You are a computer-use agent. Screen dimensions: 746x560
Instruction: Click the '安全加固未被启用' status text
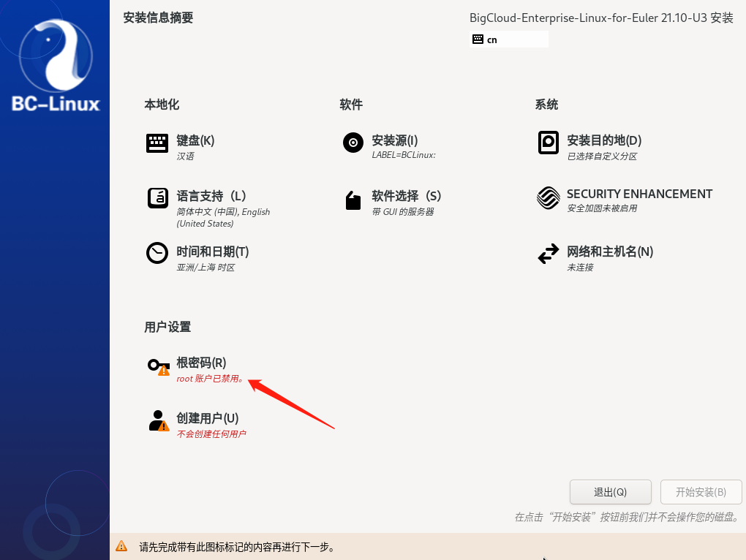point(602,208)
